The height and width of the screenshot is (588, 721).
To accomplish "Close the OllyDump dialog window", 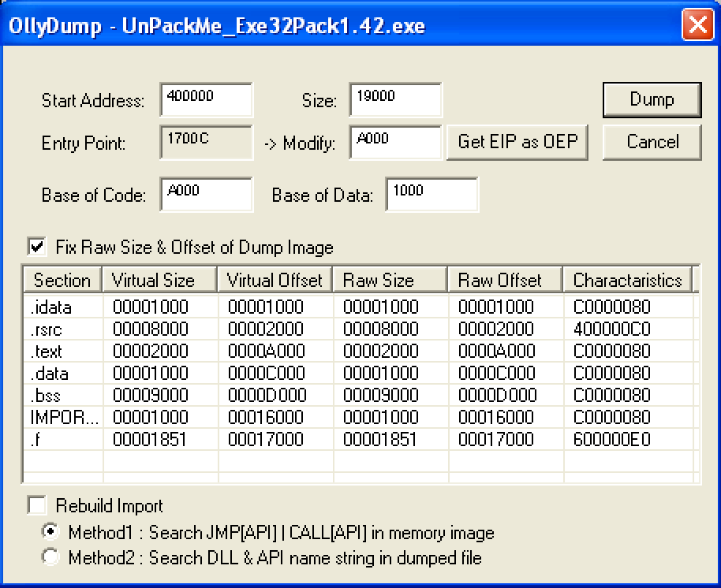I will tap(697, 24).
